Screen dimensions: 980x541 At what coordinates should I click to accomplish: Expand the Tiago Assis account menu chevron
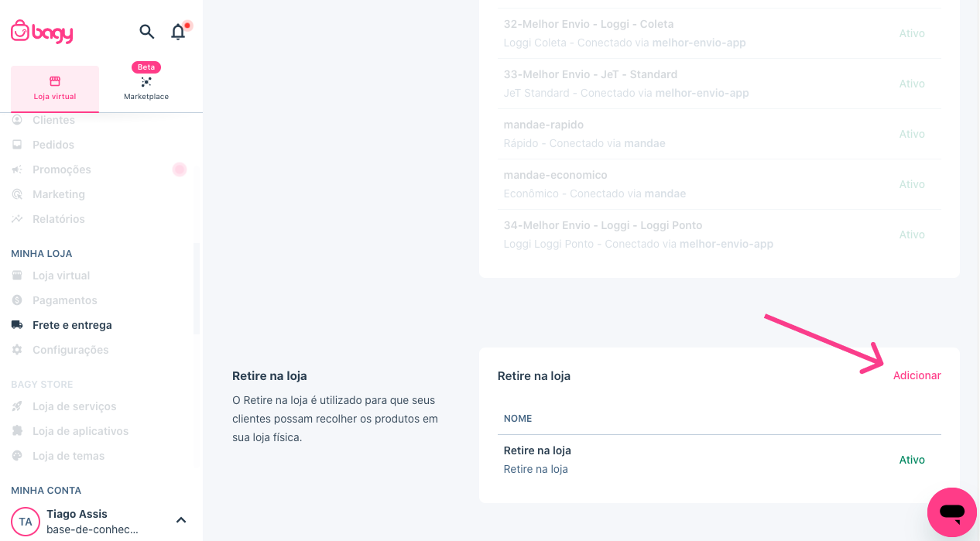181,520
